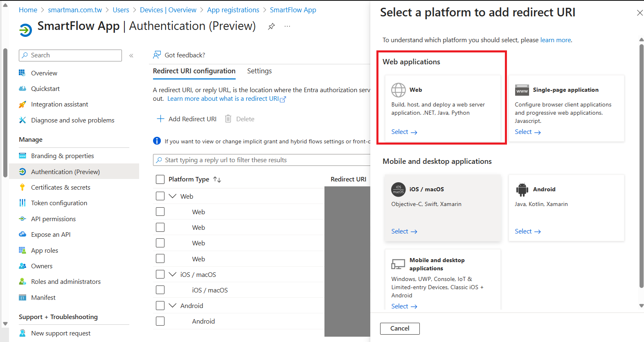644x342 pixels.
Task: Click the Branding & properties icon
Action: click(x=22, y=156)
